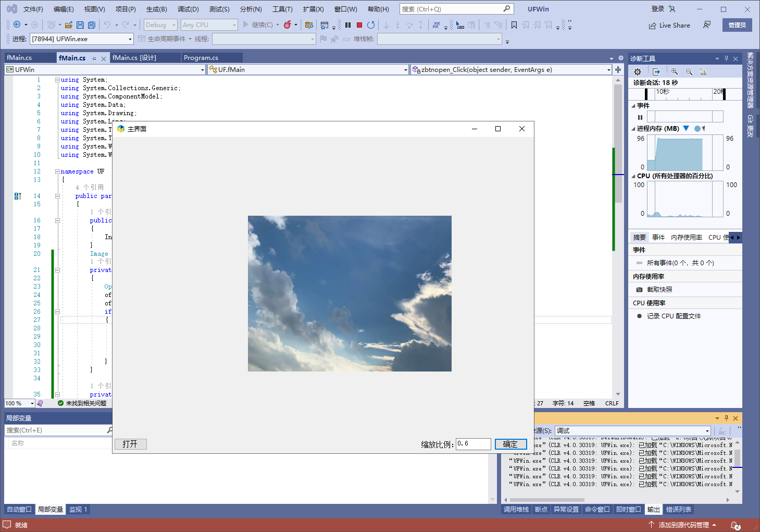Collapse 进程内存 graph section
This screenshot has height=532, width=760.
[x=633, y=129]
